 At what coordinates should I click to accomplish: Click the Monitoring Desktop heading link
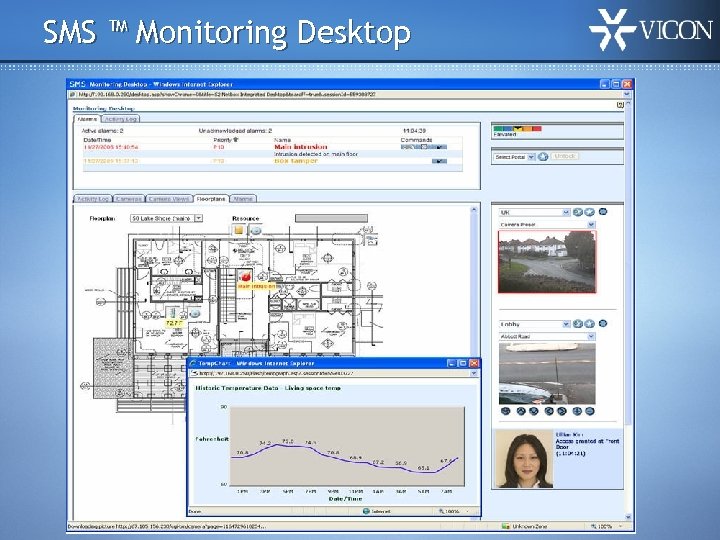point(104,108)
